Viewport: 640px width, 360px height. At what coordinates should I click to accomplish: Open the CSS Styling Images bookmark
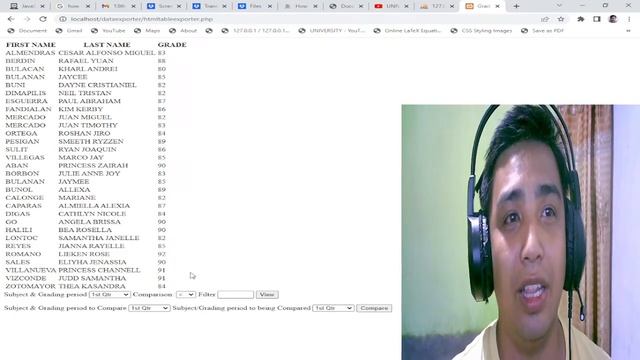pyautogui.click(x=481, y=31)
